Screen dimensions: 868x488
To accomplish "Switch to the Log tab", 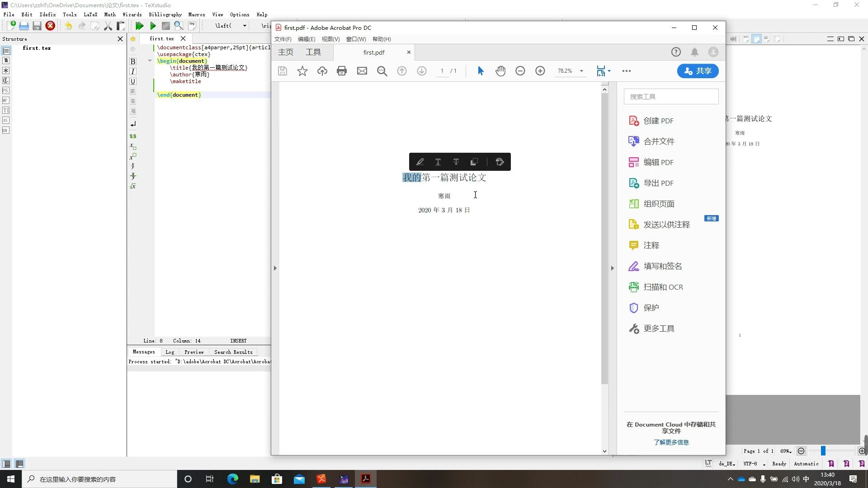I will (x=170, y=352).
